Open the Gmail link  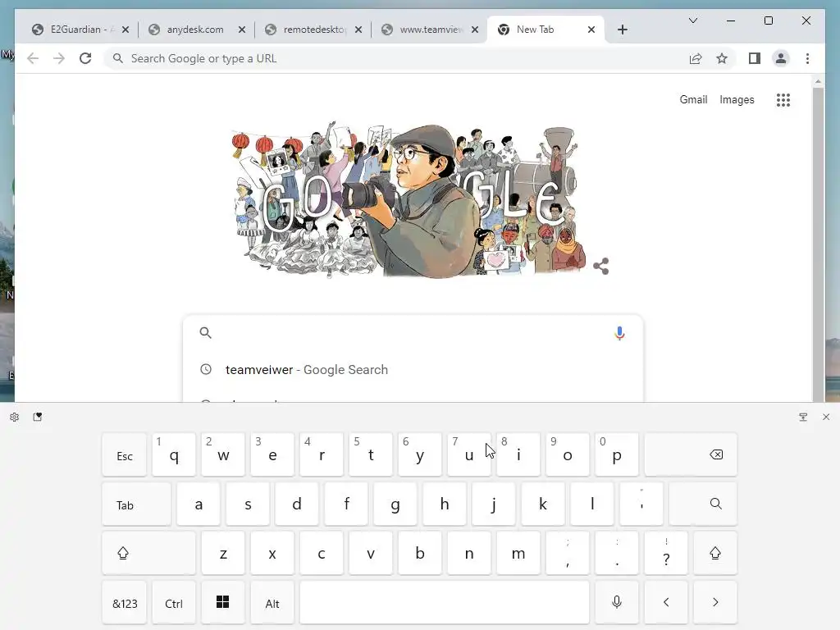click(x=693, y=99)
